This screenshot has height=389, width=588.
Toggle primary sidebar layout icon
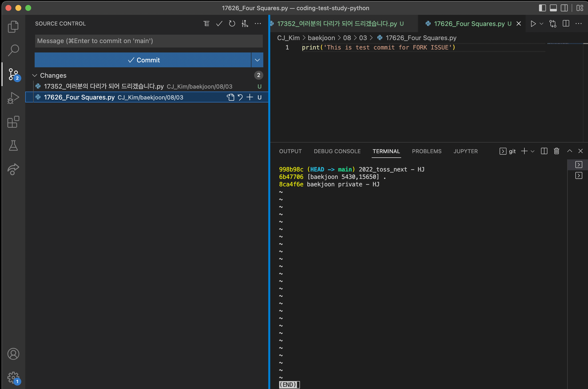pos(542,8)
